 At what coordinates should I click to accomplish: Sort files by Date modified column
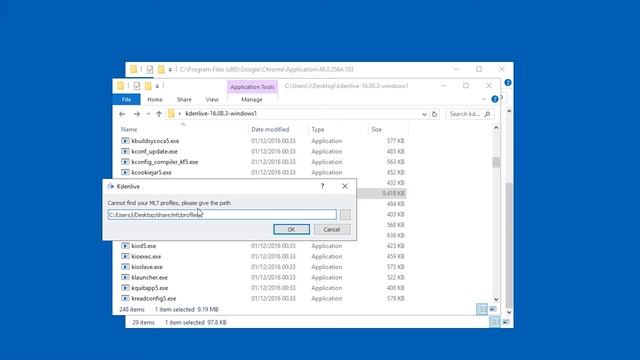point(270,129)
